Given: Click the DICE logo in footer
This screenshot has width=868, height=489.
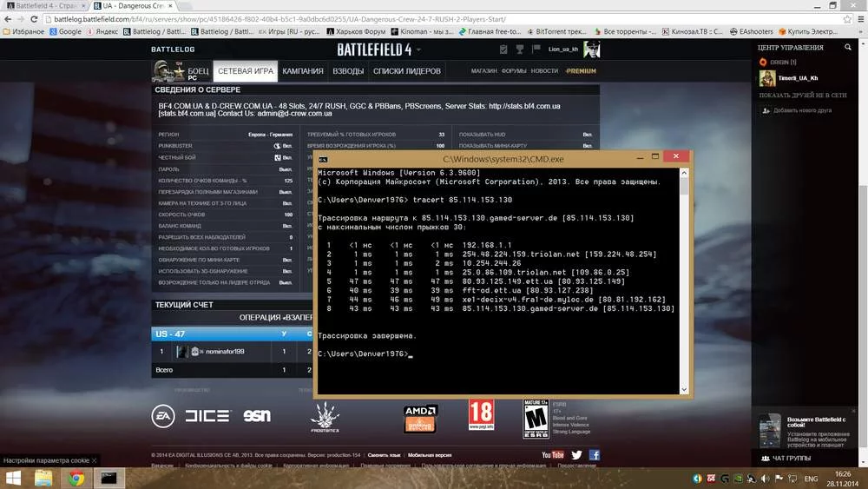Looking at the screenshot, I should 207,415.
